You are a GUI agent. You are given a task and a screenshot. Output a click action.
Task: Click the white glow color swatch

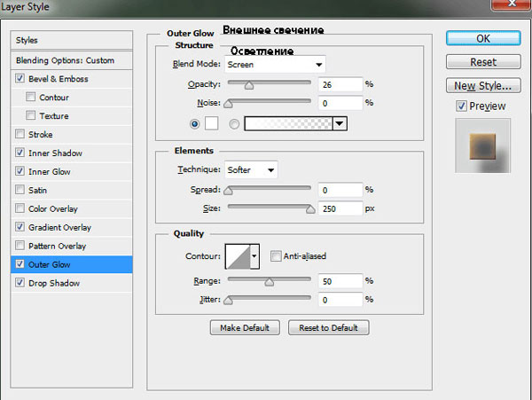click(212, 124)
